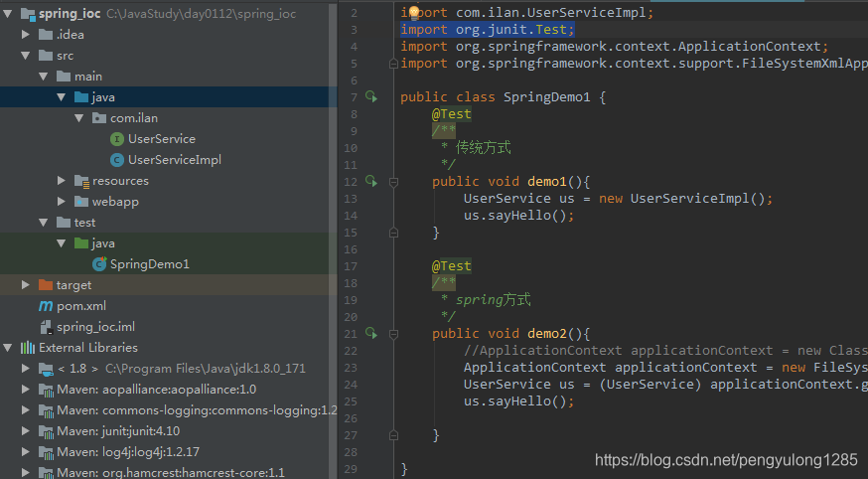868x479 pixels.
Task: Click the webapp folder icon
Action: pos(81,202)
